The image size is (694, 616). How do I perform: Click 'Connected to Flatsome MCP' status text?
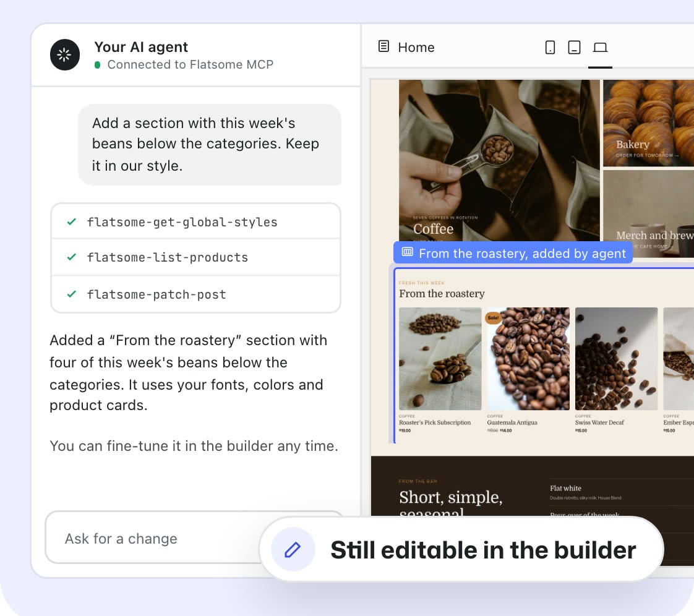pyautogui.click(x=191, y=64)
